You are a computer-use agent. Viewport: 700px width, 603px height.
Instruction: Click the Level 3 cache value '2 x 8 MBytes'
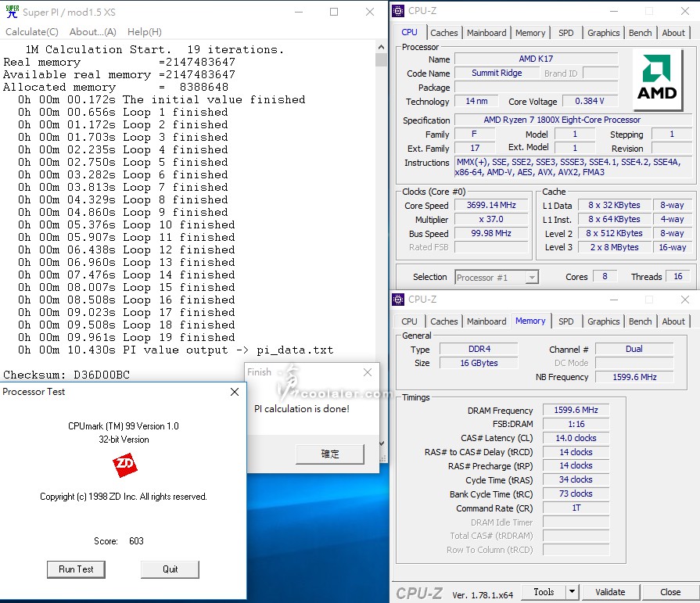[x=614, y=247]
